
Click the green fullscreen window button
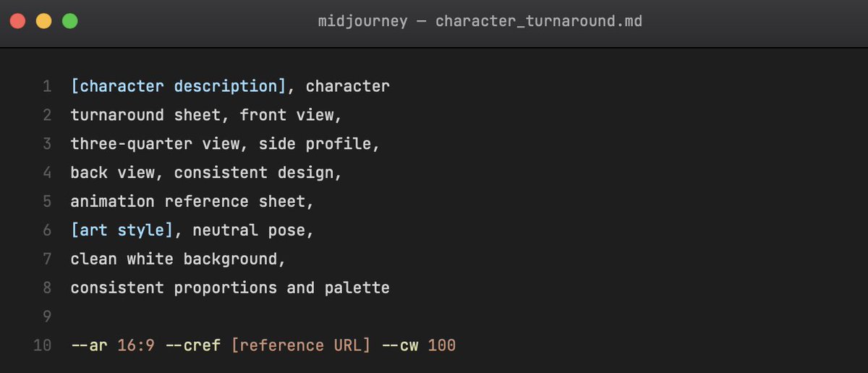click(x=69, y=21)
